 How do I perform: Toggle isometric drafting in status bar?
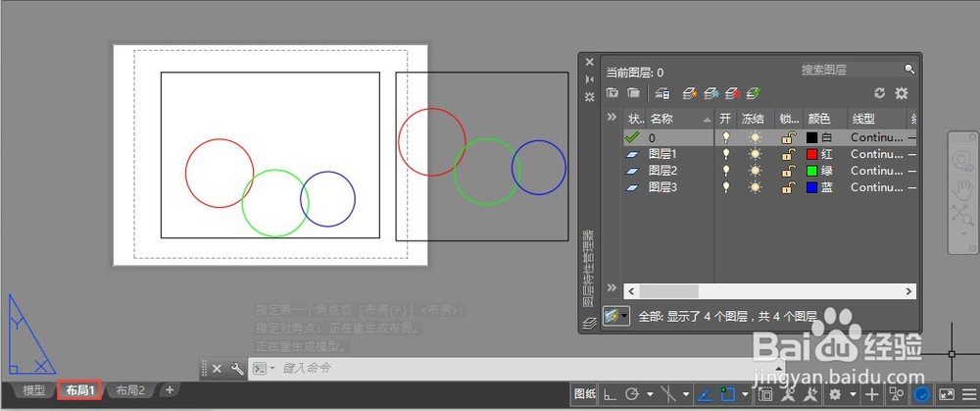[668, 394]
